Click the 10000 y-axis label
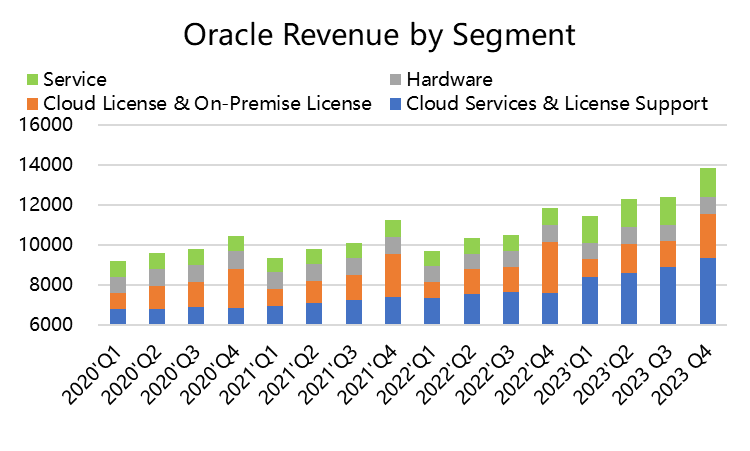Image resolution: width=750 pixels, height=451 pixels. pyautogui.click(x=45, y=245)
